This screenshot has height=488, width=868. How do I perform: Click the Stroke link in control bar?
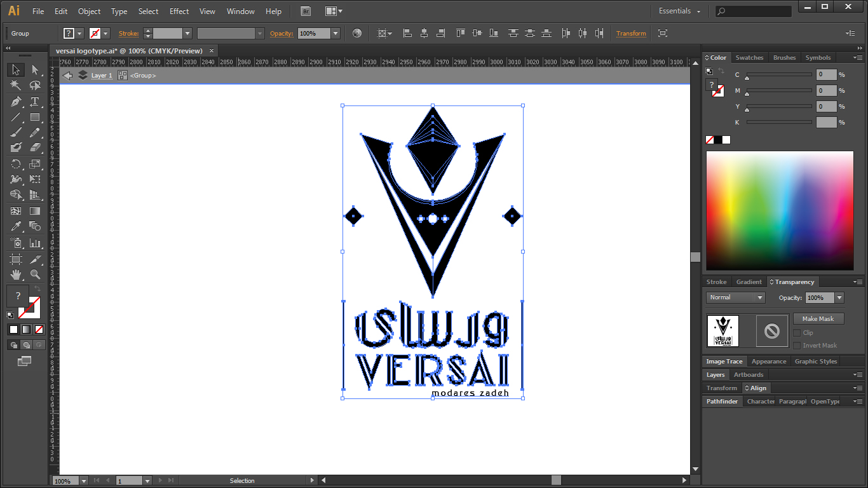[128, 33]
